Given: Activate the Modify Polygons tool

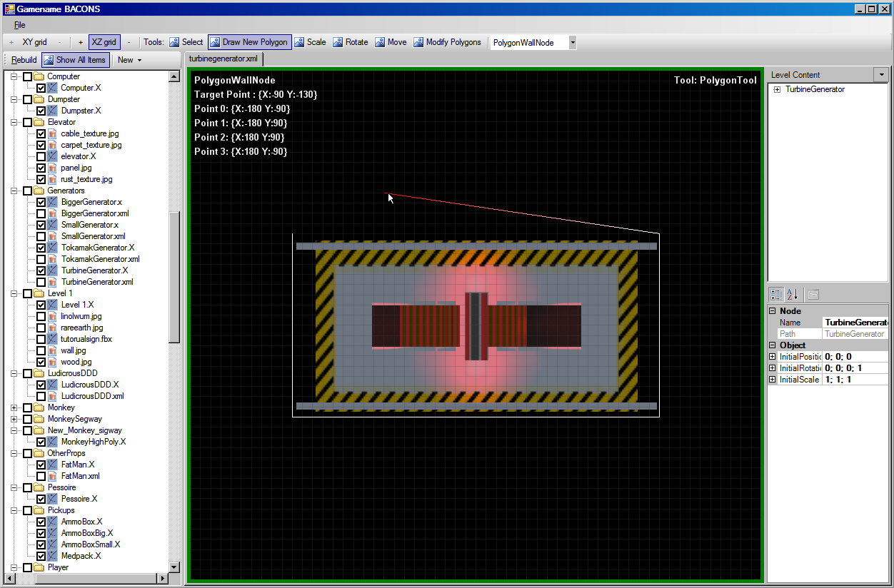Looking at the screenshot, I should (x=448, y=42).
